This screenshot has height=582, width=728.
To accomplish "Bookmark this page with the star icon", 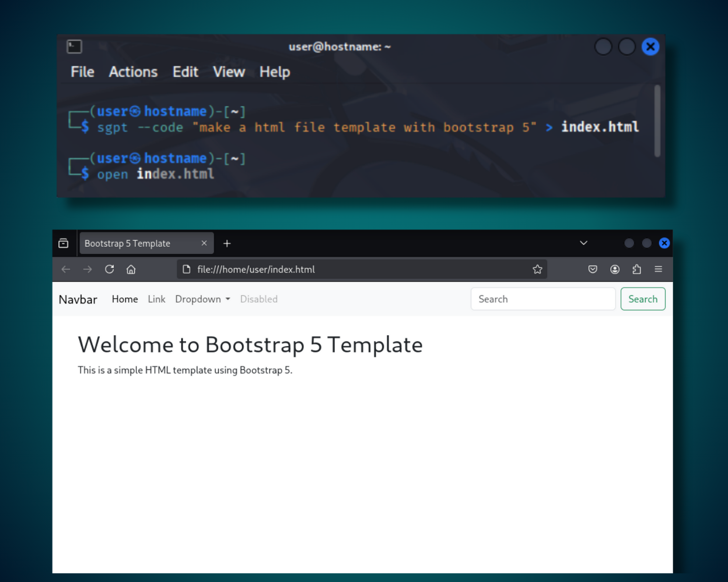I will (x=537, y=269).
